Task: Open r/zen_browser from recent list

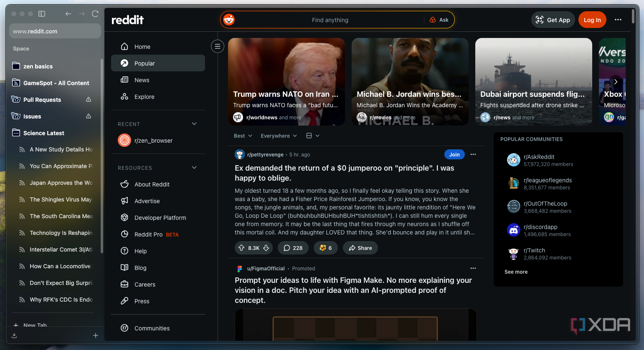Action: tap(158, 141)
